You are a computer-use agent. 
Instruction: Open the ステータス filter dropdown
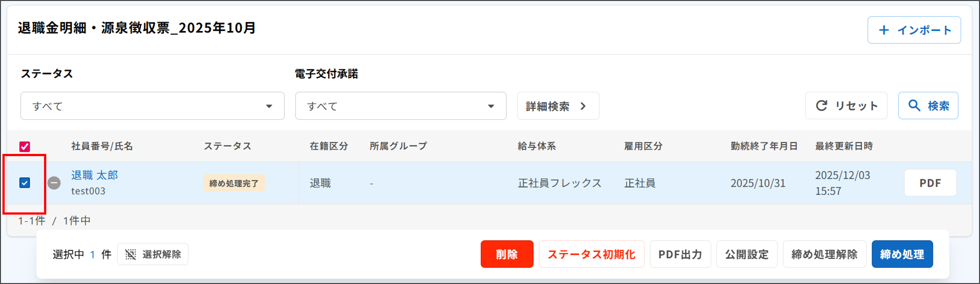(152, 106)
